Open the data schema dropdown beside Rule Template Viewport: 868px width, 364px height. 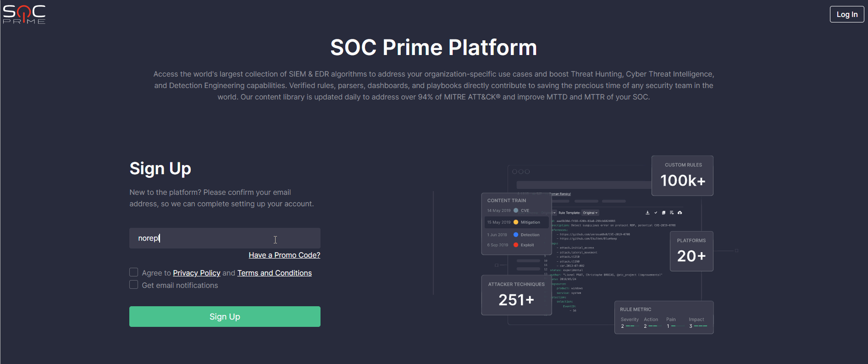click(x=554, y=213)
